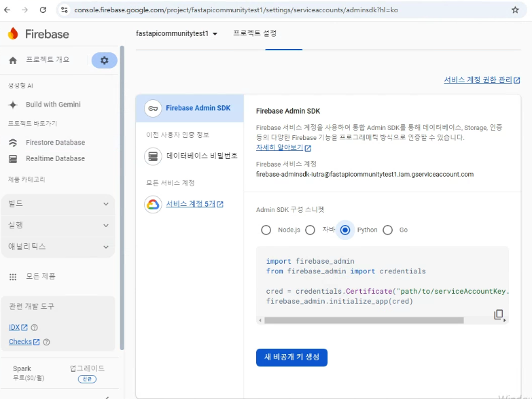Screen dimensions: 532x399
Task: Open the fastapicommunitytest1 project dropdown
Action: click(177, 33)
